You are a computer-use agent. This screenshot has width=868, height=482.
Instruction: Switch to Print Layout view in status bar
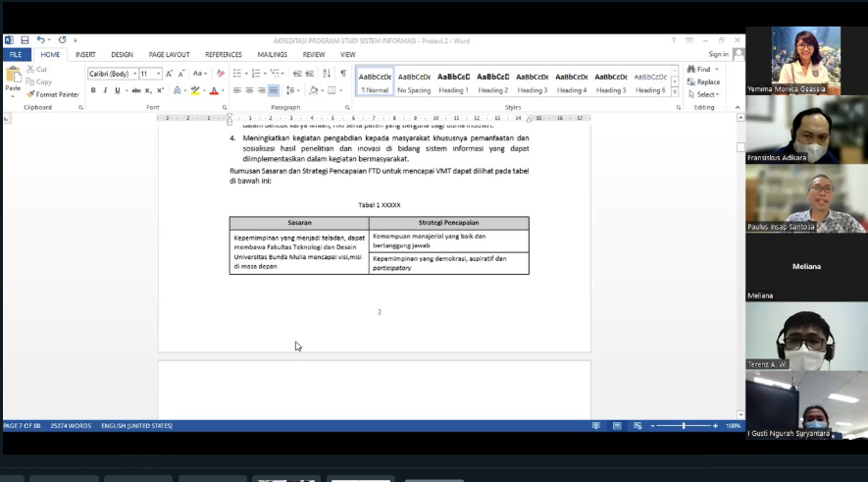[617, 425]
